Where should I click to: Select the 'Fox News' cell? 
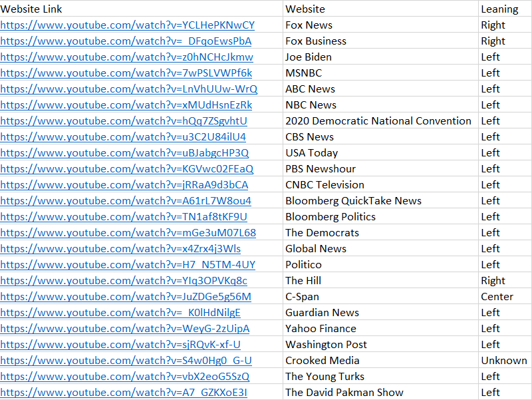pyautogui.click(x=380, y=25)
